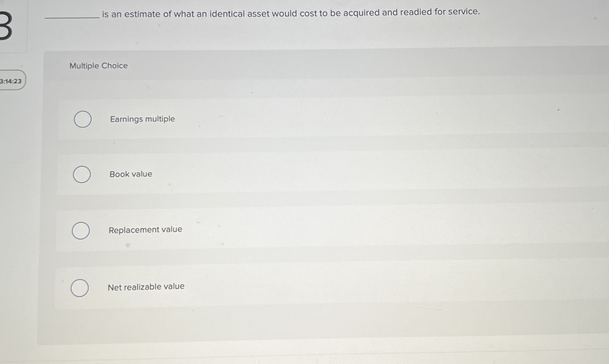Click the Multiple Choice section label
Screen dimensions: 609x364
(98, 65)
